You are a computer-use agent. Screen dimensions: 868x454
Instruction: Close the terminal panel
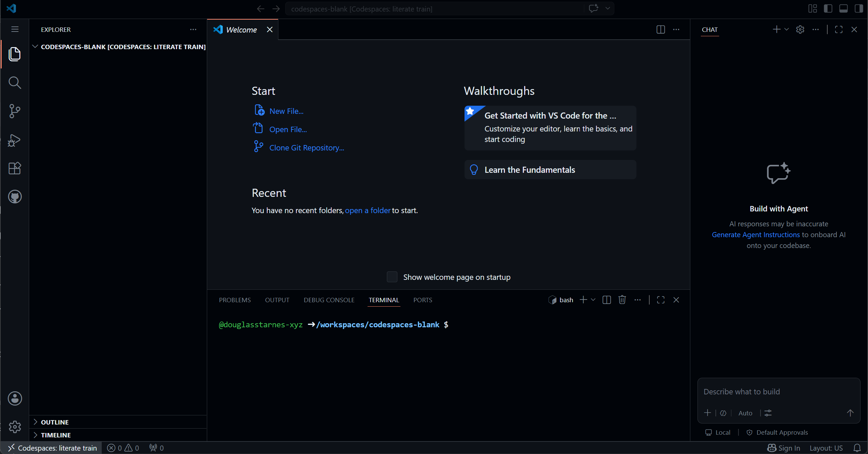click(676, 300)
